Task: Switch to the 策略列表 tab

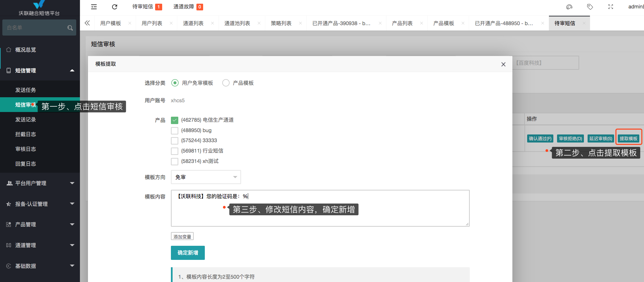Action: [281, 23]
